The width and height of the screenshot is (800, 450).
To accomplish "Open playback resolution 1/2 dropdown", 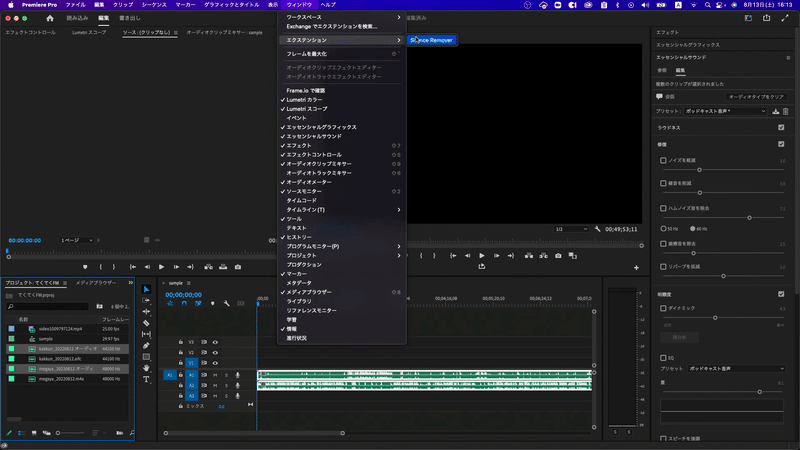I will coord(571,229).
